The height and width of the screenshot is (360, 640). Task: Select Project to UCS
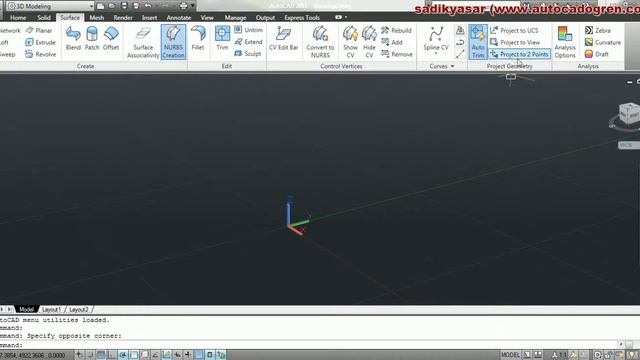[514, 30]
